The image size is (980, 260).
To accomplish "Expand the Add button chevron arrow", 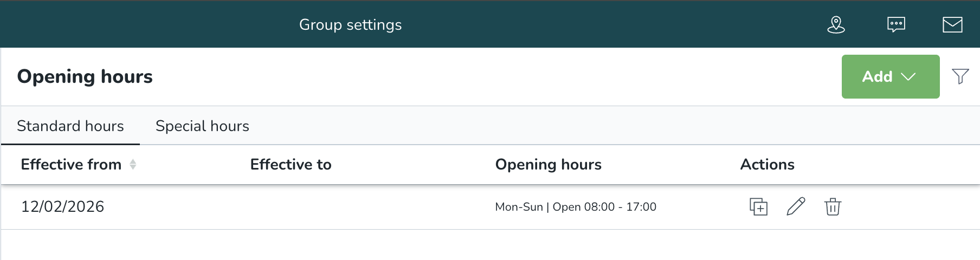I will (x=908, y=77).
